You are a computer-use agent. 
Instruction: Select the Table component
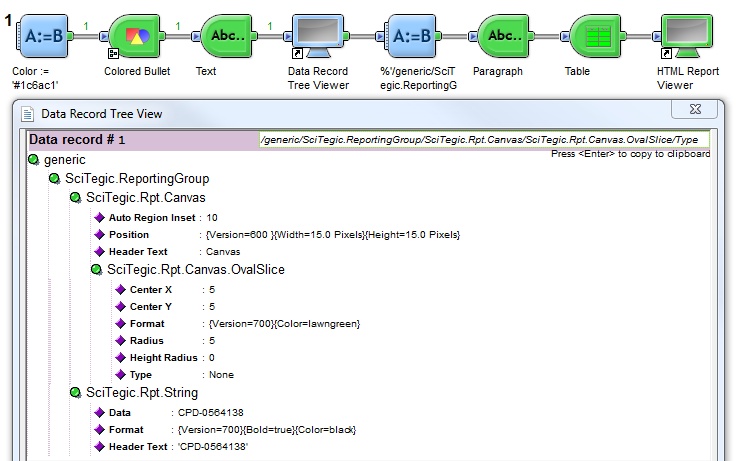596,36
